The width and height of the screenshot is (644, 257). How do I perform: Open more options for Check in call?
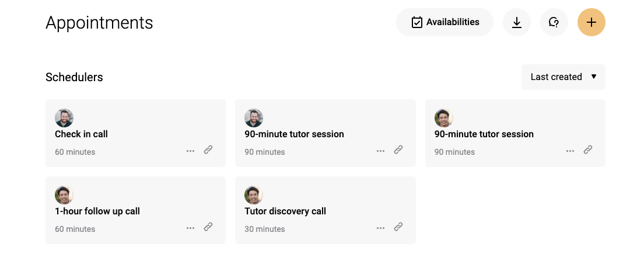click(x=190, y=151)
